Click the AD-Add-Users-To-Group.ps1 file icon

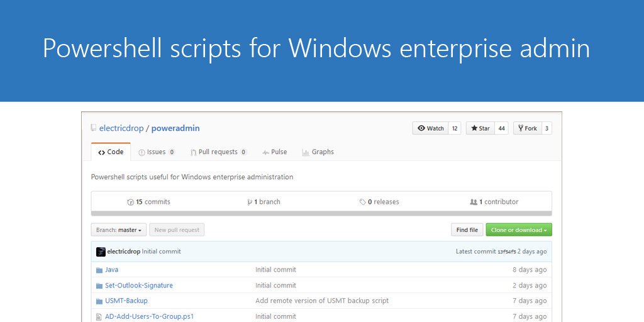[x=99, y=317]
